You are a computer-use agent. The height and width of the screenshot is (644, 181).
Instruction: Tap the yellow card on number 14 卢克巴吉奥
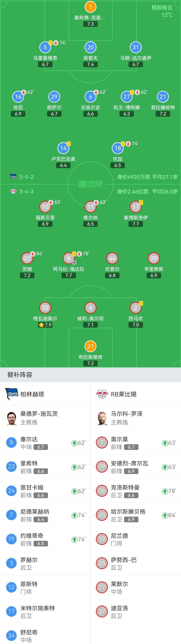click(x=69, y=144)
